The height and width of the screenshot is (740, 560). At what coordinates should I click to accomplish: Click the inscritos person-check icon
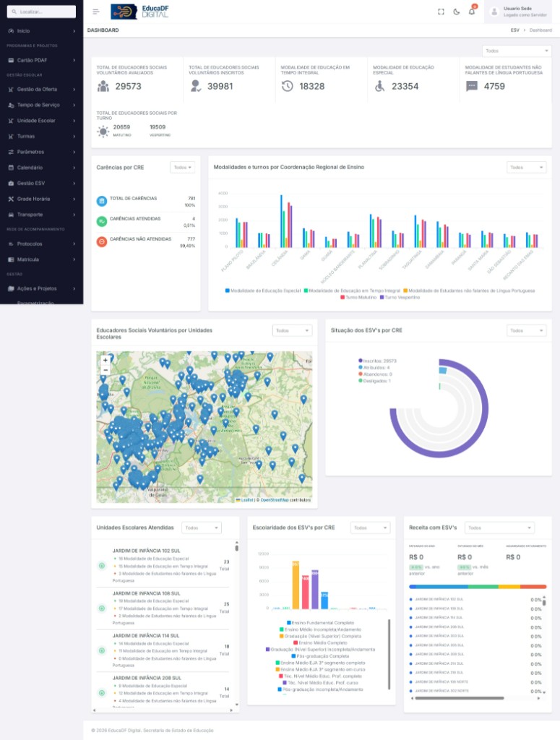pyautogui.click(x=195, y=86)
